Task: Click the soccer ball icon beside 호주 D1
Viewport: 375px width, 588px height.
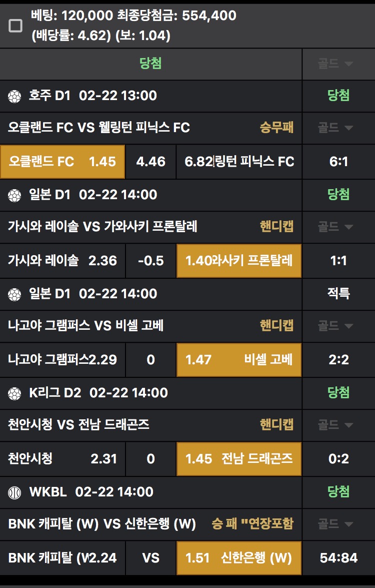Action: click(14, 96)
